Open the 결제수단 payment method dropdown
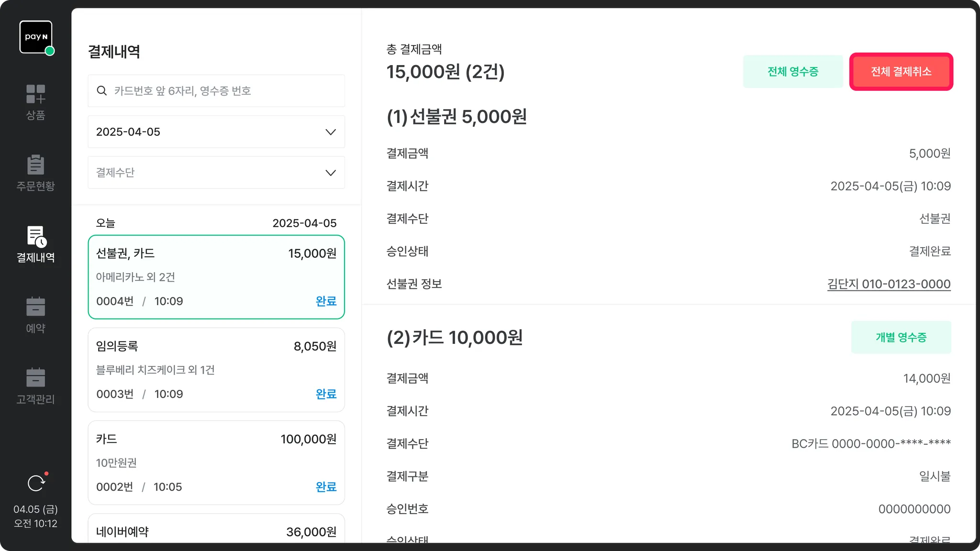Viewport: 980px width, 551px height. point(216,173)
